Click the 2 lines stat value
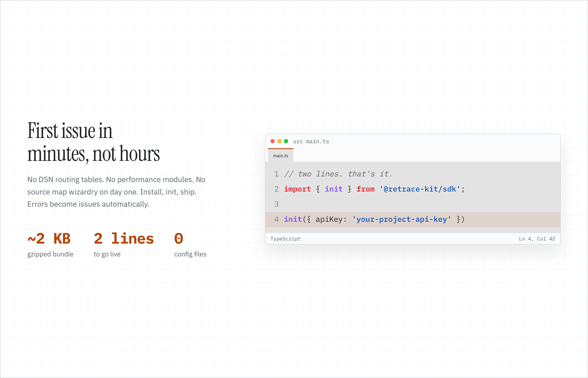The image size is (588, 378). pyautogui.click(x=124, y=239)
